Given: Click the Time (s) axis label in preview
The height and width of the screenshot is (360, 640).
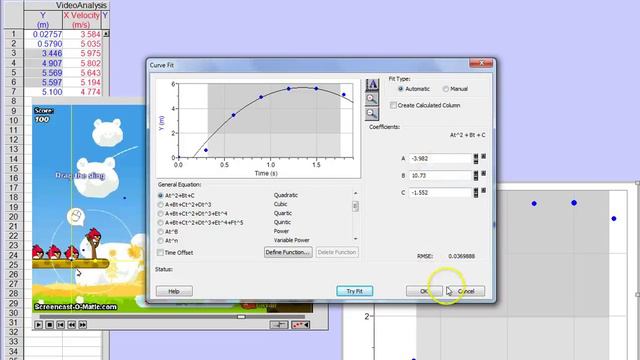Looking at the screenshot, I should (x=266, y=173).
